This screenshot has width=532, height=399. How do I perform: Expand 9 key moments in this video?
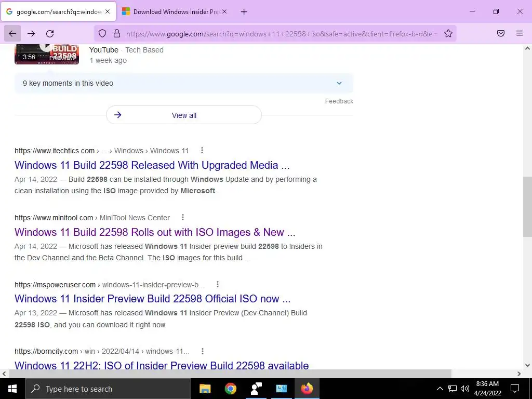(184, 83)
